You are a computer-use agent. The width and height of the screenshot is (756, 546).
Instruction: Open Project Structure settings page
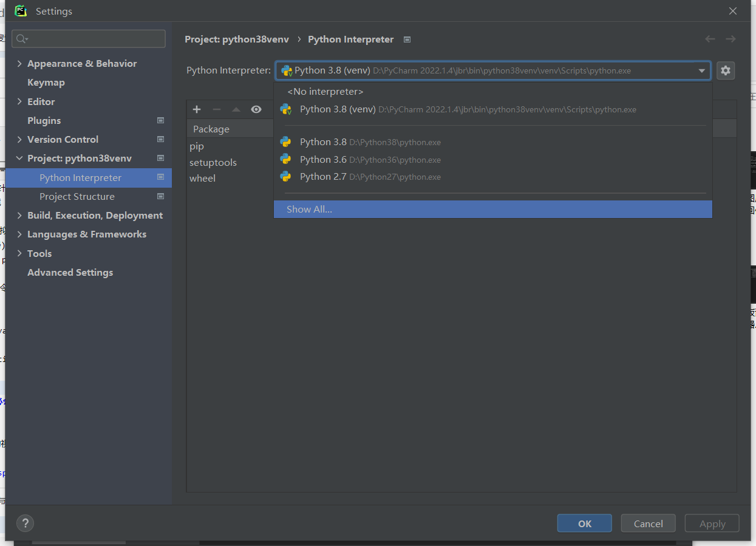tap(77, 197)
